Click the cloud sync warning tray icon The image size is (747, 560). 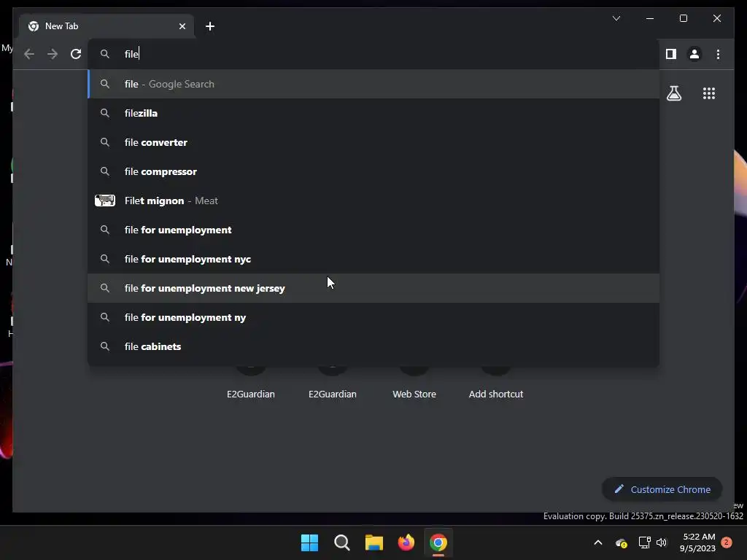click(622, 542)
